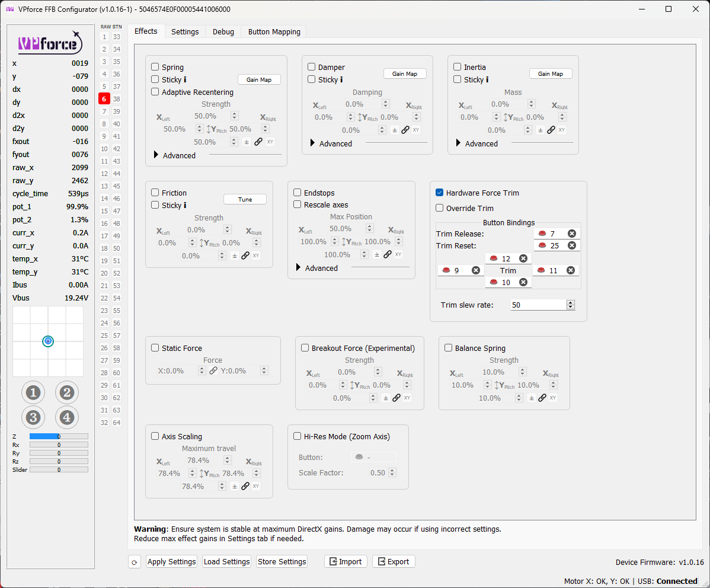This screenshot has width=710, height=588.
Task: Remove trim down button 10 binding
Action: [x=523, y=282]
